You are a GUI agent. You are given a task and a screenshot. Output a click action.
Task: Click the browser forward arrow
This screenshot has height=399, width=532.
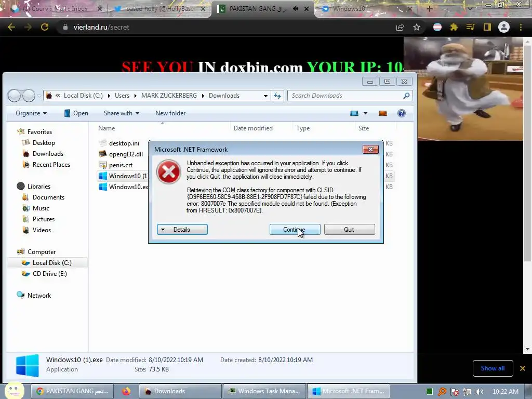pos(28,27)
